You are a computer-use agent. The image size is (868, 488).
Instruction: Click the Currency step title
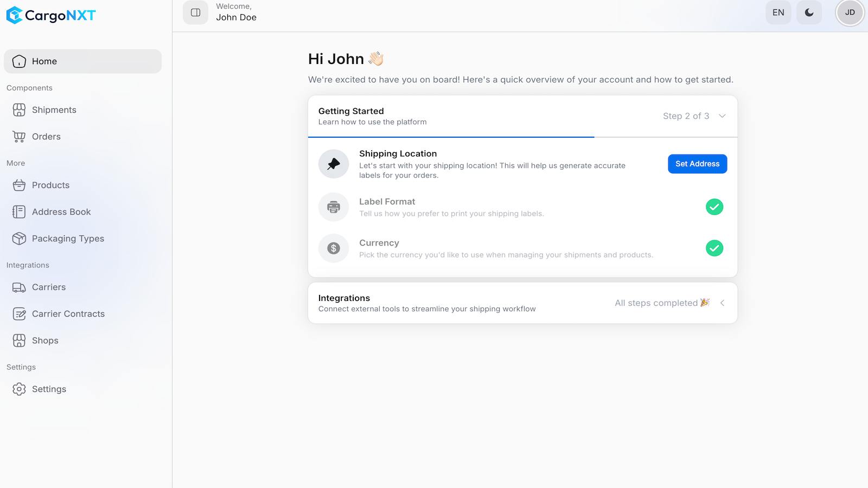tap(379, 243)
